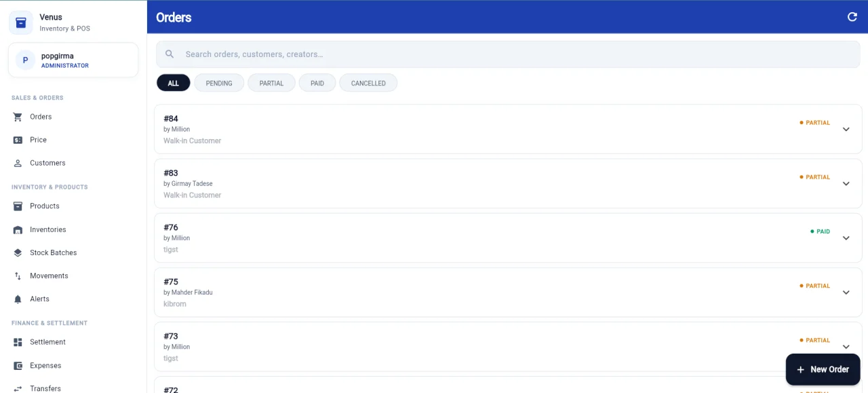Click the search magnifier icon
Screen dimensions: 868x393
pos(170,54)
